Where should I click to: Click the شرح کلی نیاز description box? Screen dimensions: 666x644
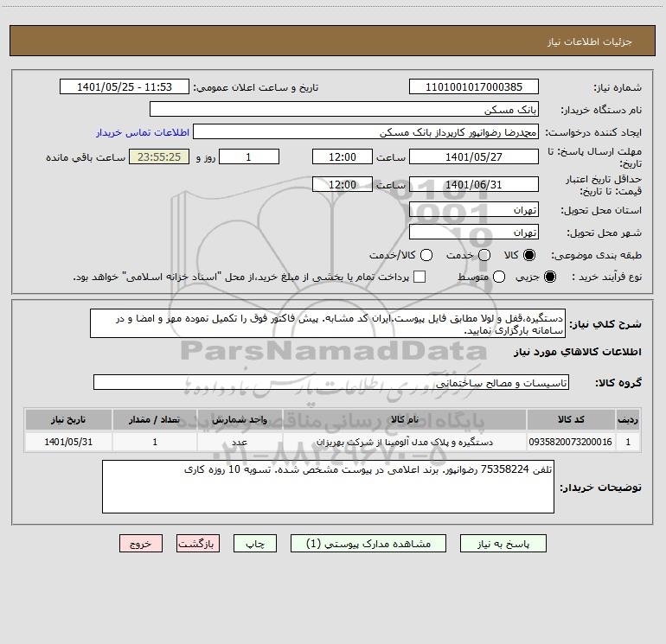(x=328, y=323)
